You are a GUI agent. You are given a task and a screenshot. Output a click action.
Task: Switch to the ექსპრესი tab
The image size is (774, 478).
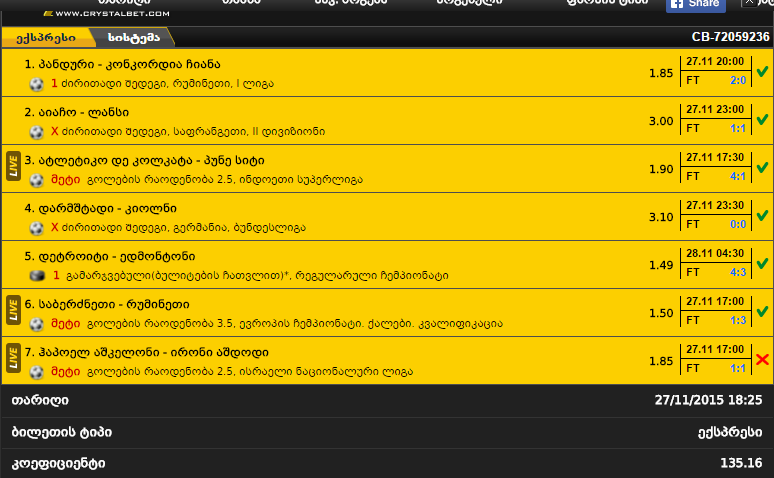point(46,38)
